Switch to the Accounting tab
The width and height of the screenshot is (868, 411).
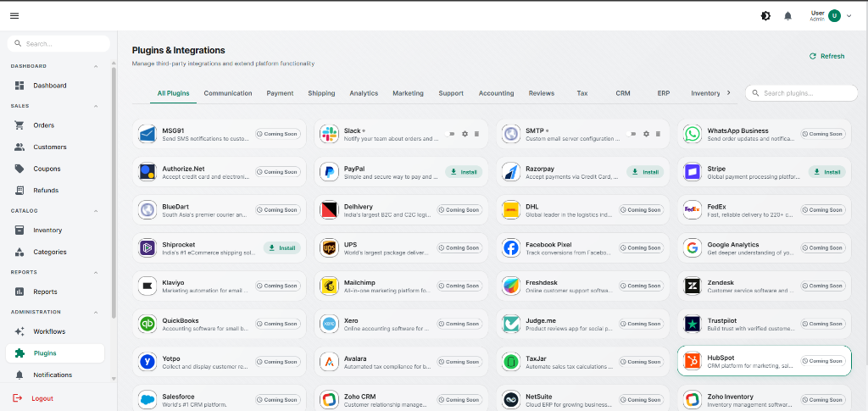click(496, 93)
